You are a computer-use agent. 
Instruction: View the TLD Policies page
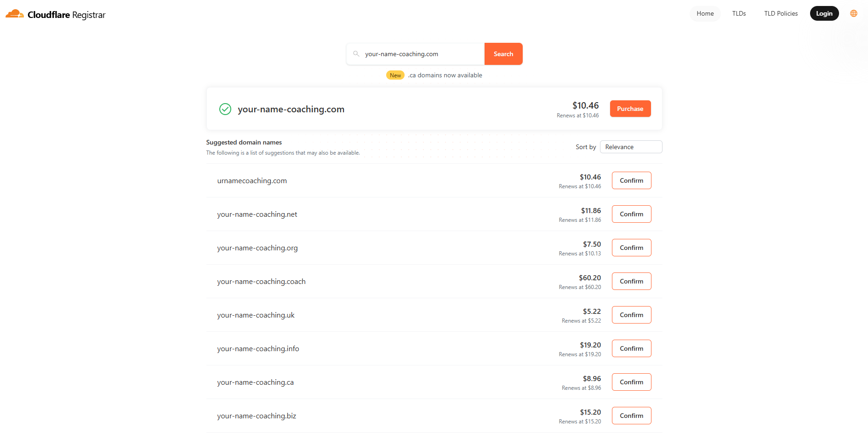click(x=780, y=13)
